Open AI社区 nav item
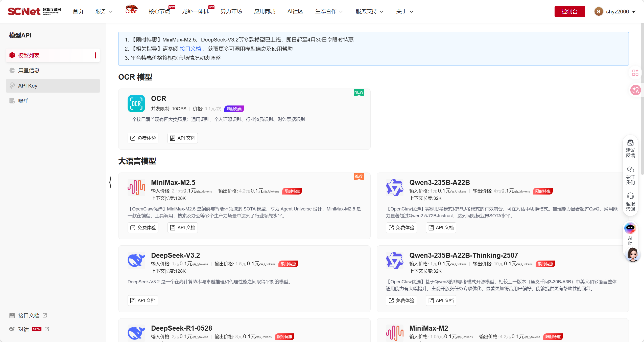This screenshot has width=644, height=342. pyautogui.click(x=295, y=11)
